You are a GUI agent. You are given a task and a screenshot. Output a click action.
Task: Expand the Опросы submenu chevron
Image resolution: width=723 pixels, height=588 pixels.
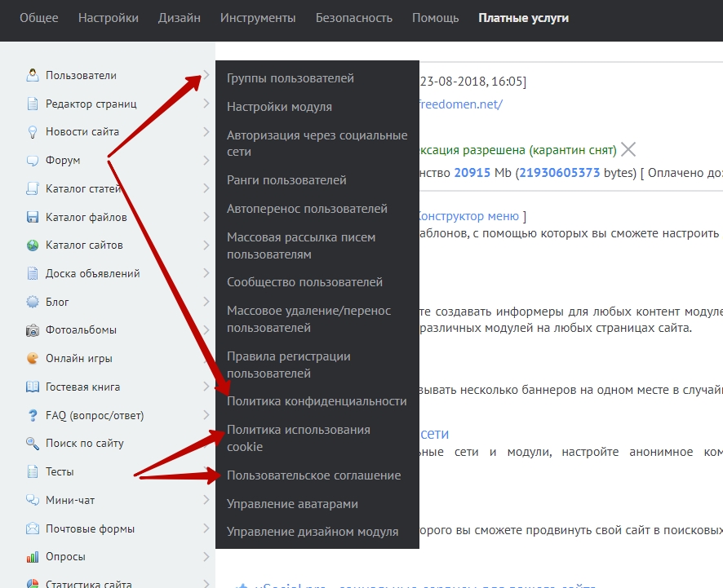(206, 557)
